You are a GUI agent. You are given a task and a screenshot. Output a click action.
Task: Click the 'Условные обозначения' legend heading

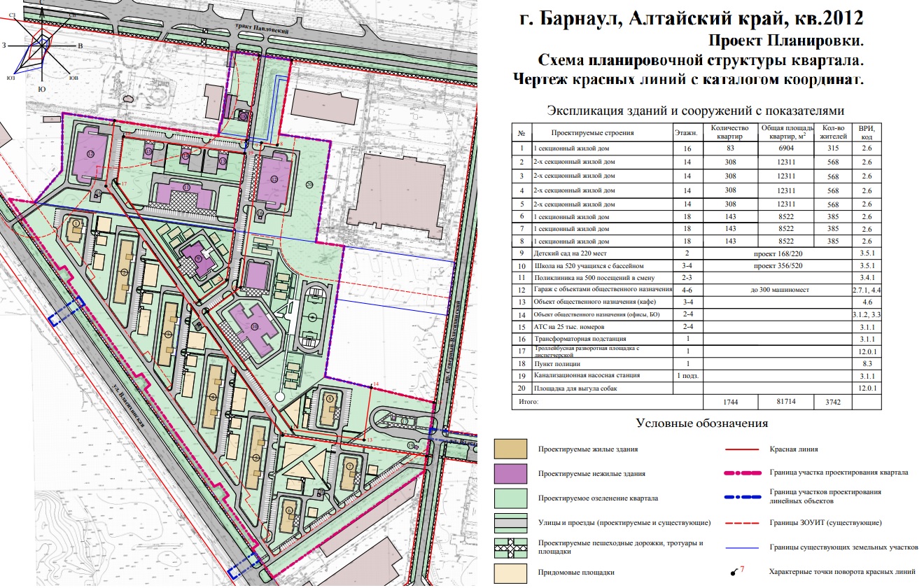point(702,423)
